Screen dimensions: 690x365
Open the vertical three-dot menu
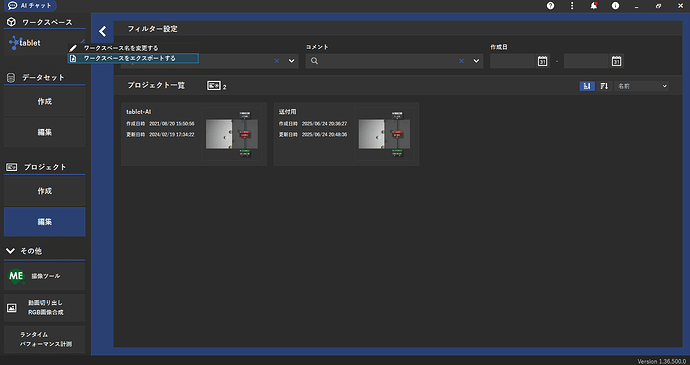click(572, 6)
